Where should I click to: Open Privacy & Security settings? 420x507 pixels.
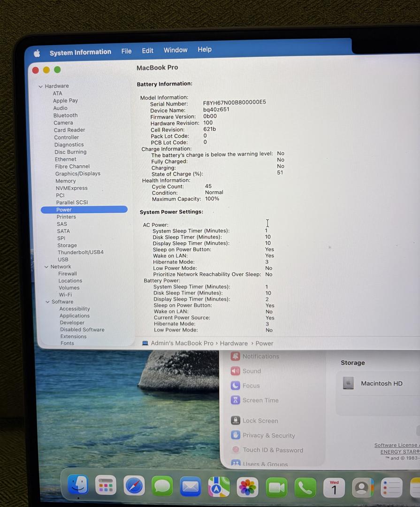point(269,435)
